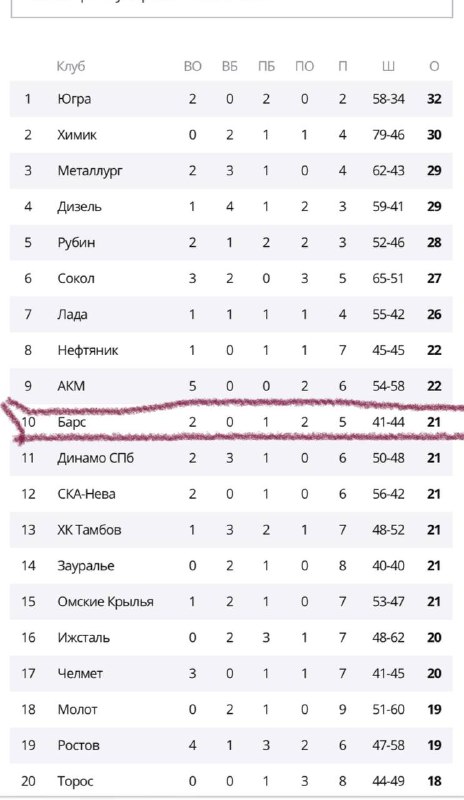This screenshot has height=800, width=464.
Task: Click the Клуб column header
Action: [70, 66]
